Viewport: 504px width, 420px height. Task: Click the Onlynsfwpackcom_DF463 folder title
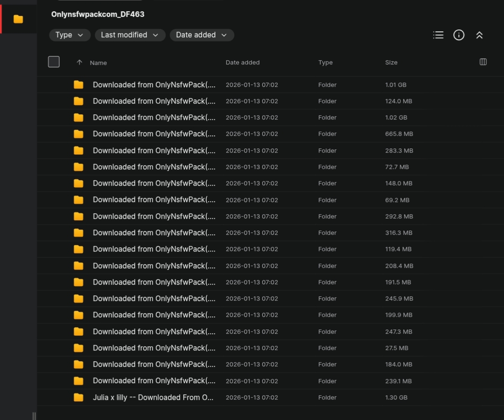[x=98, y=14]
